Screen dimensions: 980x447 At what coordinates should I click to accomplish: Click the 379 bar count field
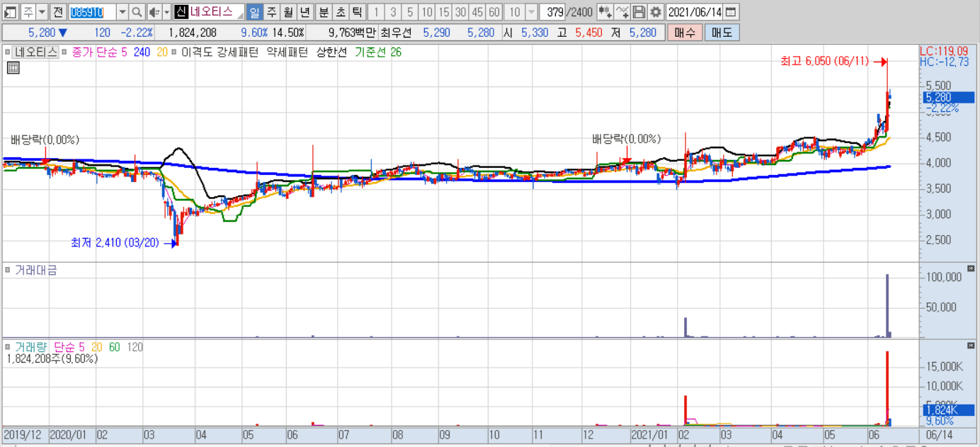tap(552, 12)
